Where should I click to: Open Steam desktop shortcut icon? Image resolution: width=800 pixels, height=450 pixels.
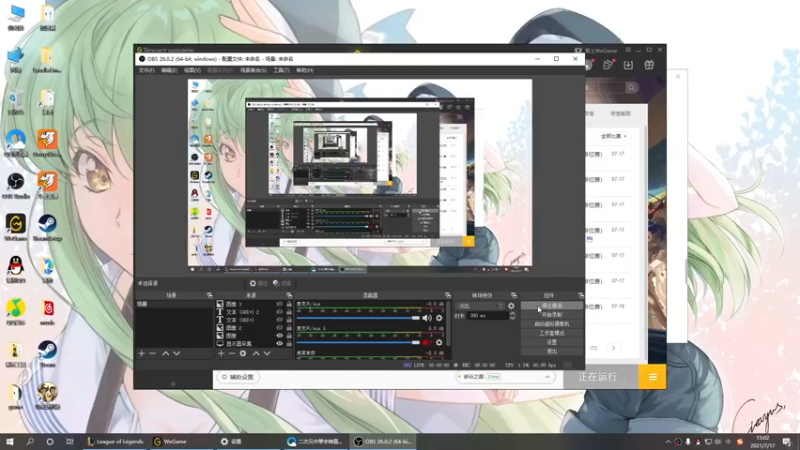click(47, 354)
